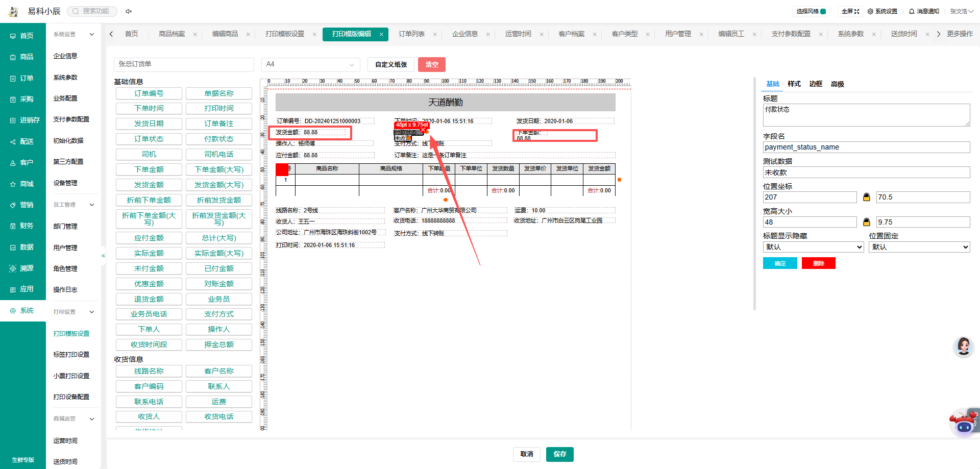Viewport: 980px width, 469px height.
Task: Open the customer service avatar icon
Action: point(963,347)
